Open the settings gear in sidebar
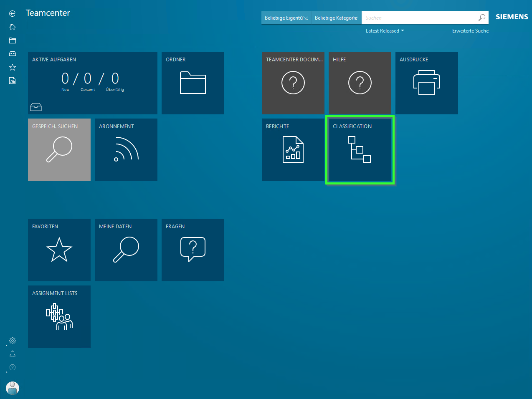This screenshot has height=399, width=532. click(13, 341)
